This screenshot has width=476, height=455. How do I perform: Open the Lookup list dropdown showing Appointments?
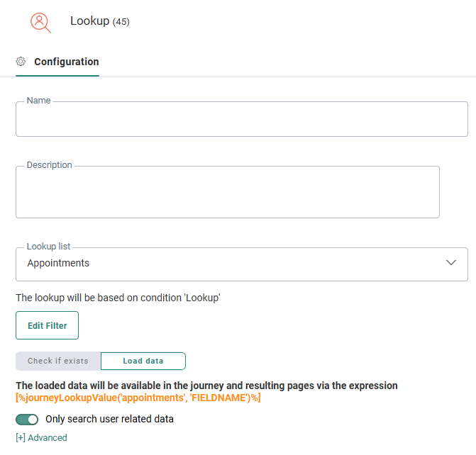tap(227, 264)
